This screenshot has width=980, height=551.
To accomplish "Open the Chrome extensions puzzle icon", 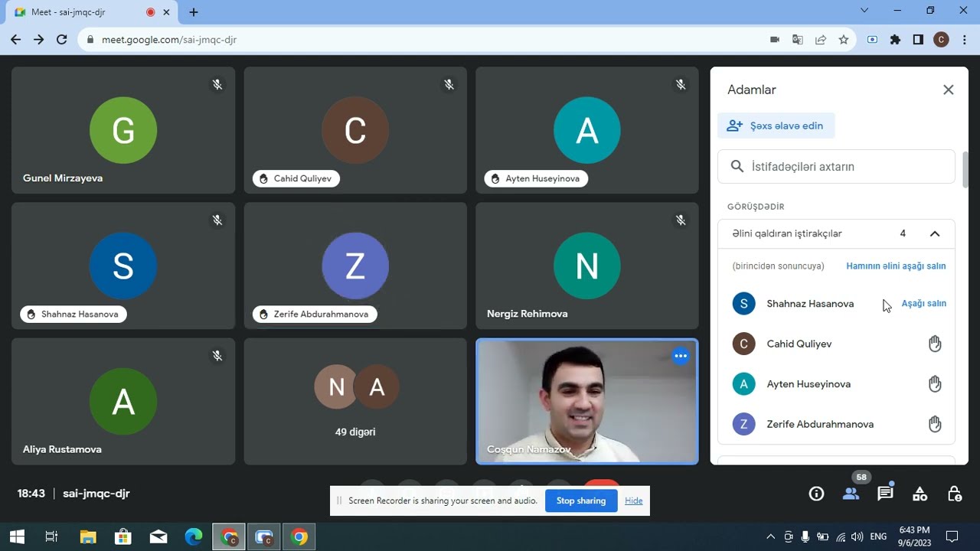I will (895, 40).
